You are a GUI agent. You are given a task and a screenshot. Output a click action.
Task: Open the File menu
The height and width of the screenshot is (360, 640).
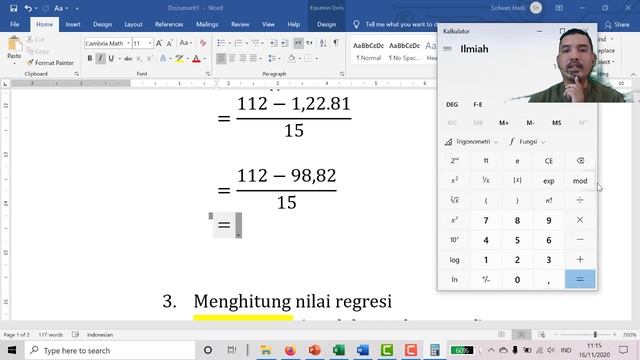click(x=15, y=24)
